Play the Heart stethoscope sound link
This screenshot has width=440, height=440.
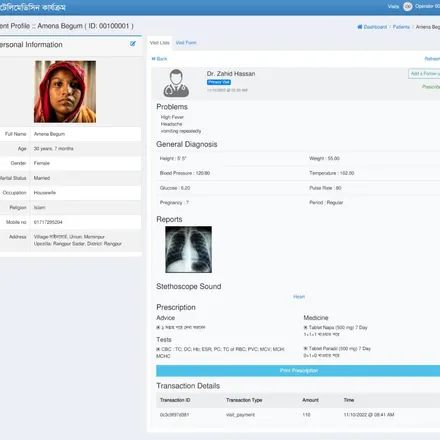coord(299,297)
